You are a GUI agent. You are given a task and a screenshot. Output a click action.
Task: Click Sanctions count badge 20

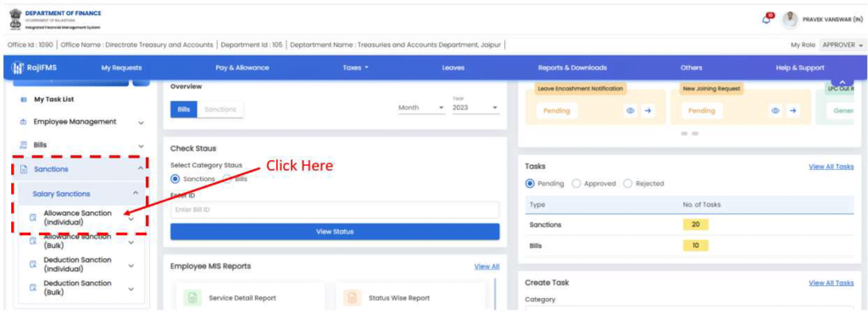[697, 224]
